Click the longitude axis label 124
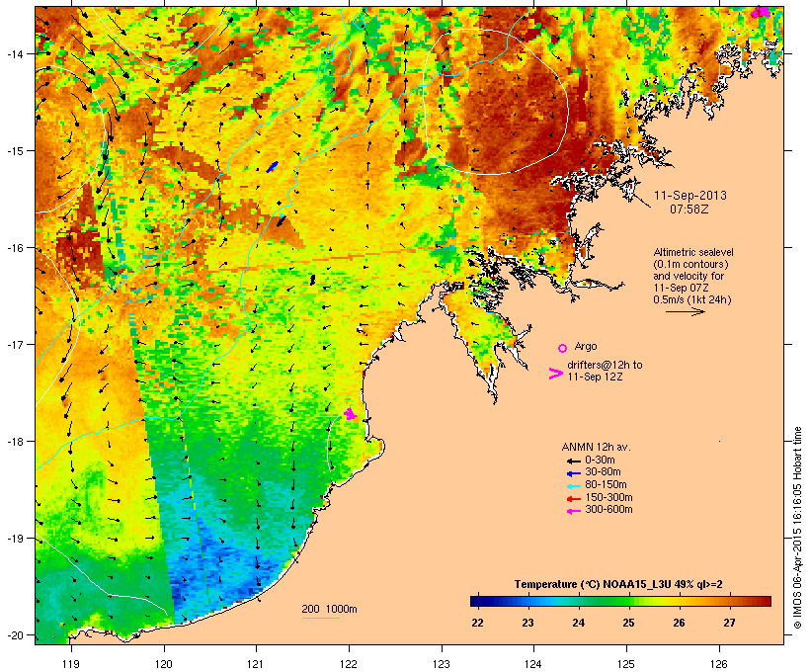Viewport: 810px width, 672px height. pyautogui.click(x=533, y=663)
